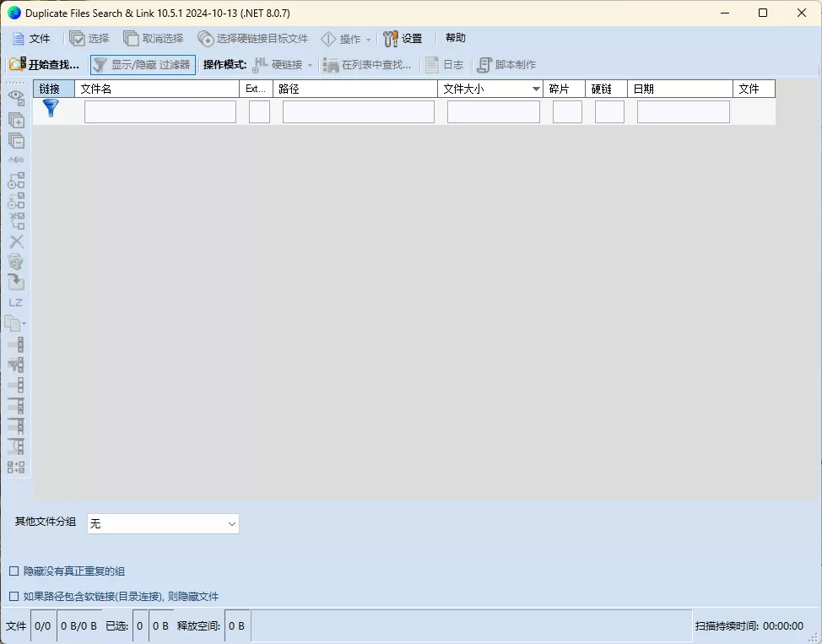Click the remove-from-selection copy icon in sidebar
Screen dimensions: 822x644
15,140
